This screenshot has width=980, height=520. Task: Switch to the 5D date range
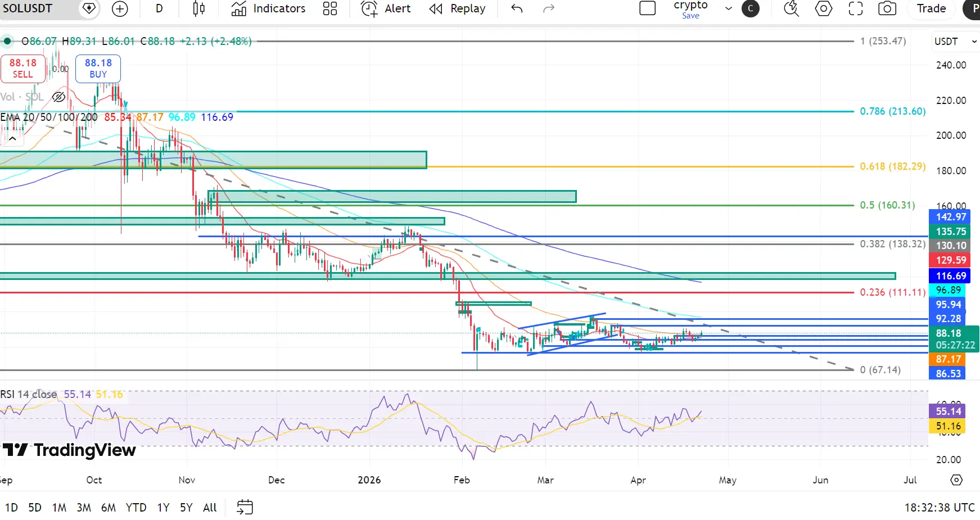[x=35, y=508]
